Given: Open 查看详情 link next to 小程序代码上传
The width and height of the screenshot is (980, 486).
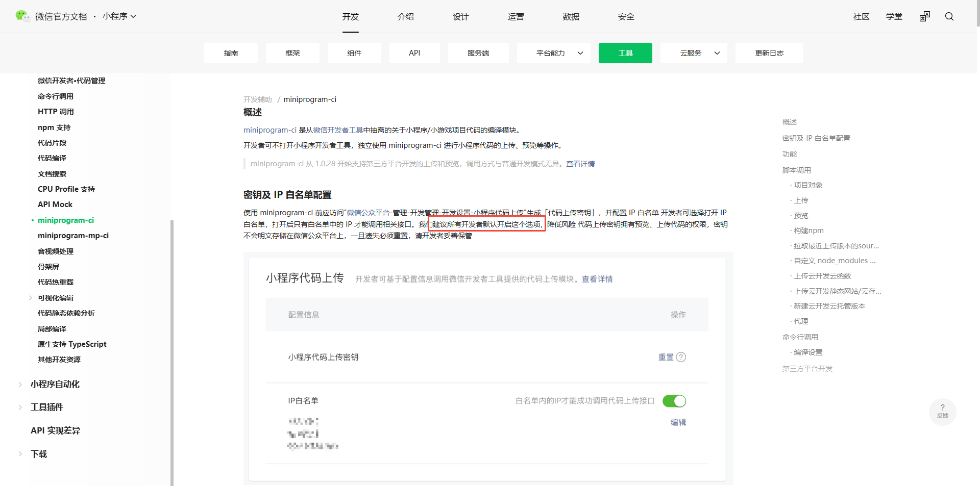Looking at the screenshot, I should (x=597, y=279).
